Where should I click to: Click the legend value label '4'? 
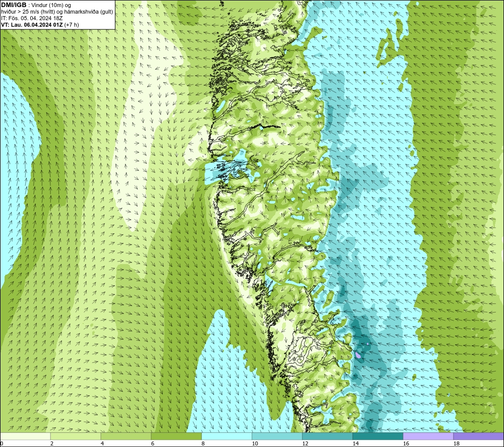tap(102, 444)
